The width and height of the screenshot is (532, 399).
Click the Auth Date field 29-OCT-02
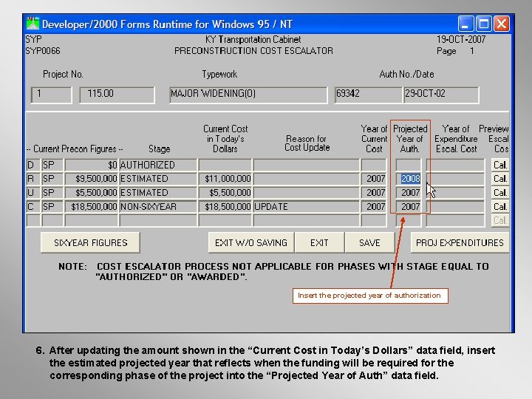click(x=441, y=95)
